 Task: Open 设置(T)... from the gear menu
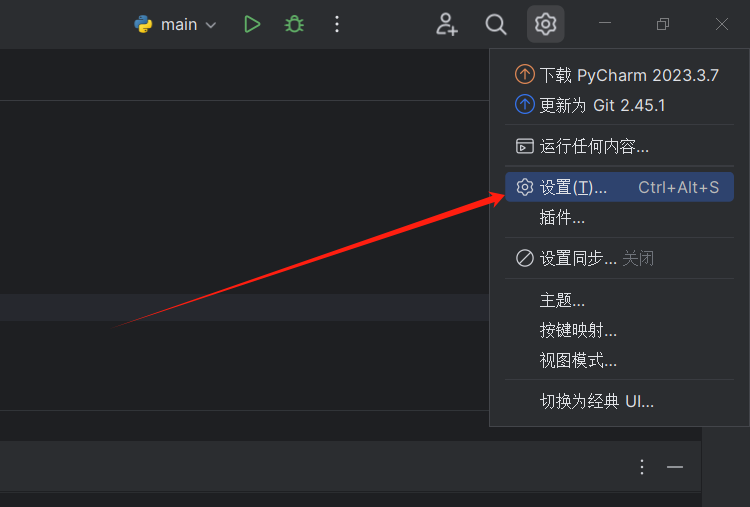[619, 187]
